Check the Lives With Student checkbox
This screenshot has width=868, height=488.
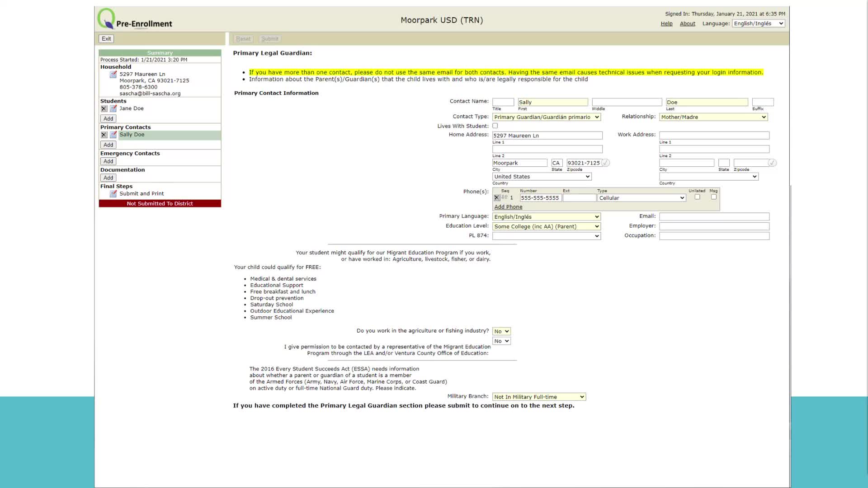click(495, 126)
